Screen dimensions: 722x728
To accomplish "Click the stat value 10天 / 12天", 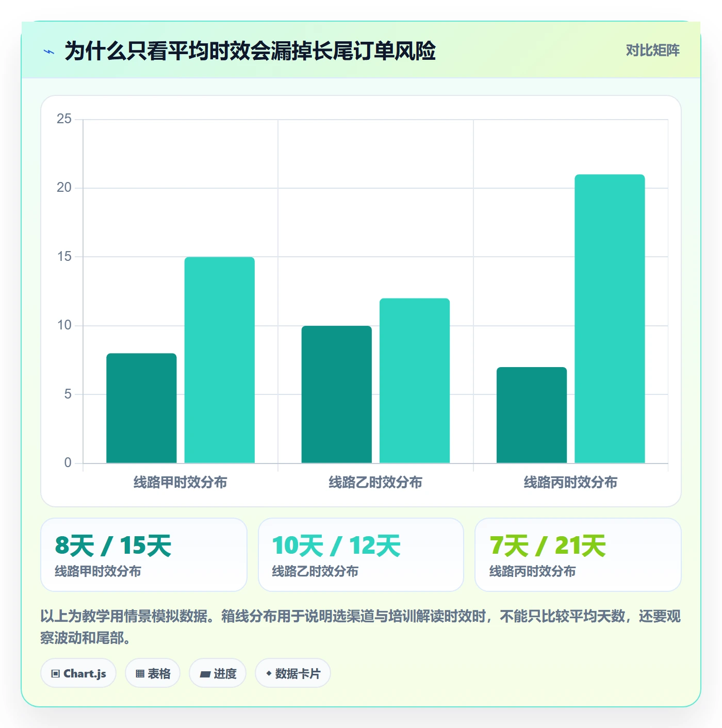I will 336,546.
